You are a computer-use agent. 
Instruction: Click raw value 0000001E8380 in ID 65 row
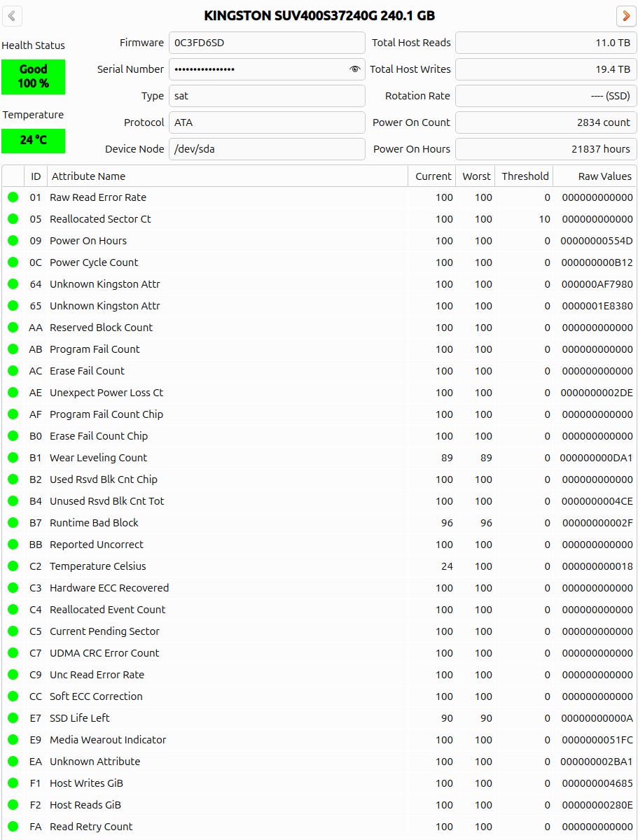pyautogui.click(x=597, y=306)
